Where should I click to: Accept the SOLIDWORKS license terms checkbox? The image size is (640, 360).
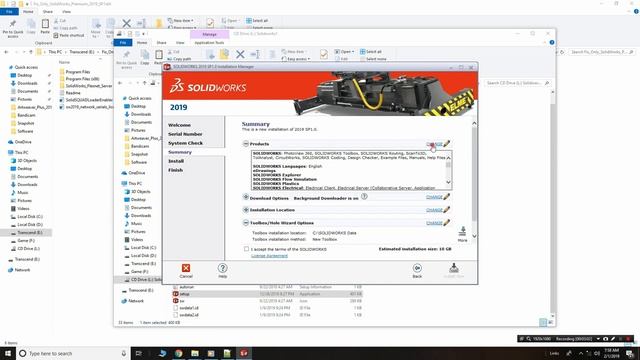(x=246, y=249)
